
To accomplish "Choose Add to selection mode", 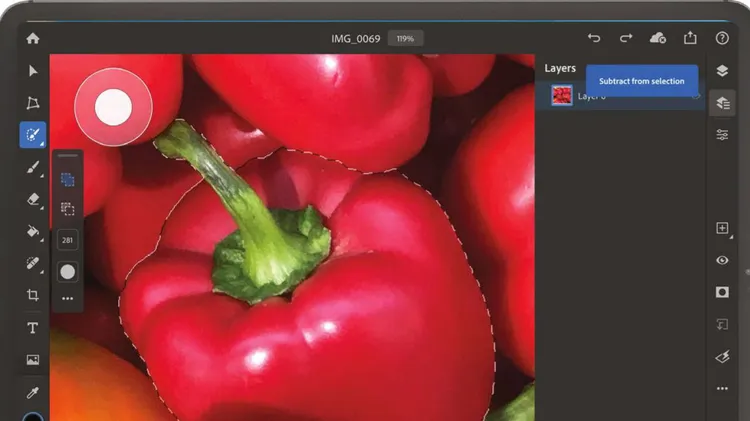I will tap(67, 179).
